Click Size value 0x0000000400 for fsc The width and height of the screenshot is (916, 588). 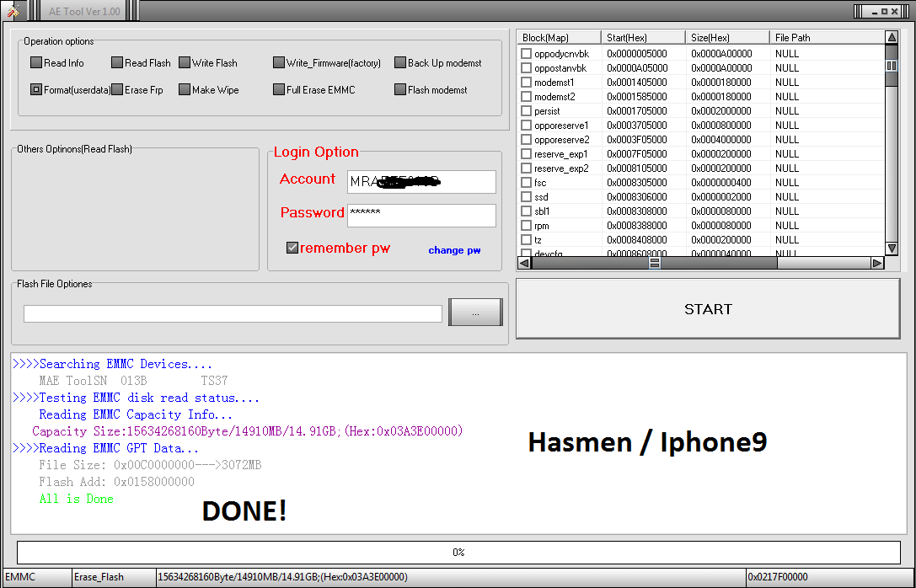pos(721,182)
